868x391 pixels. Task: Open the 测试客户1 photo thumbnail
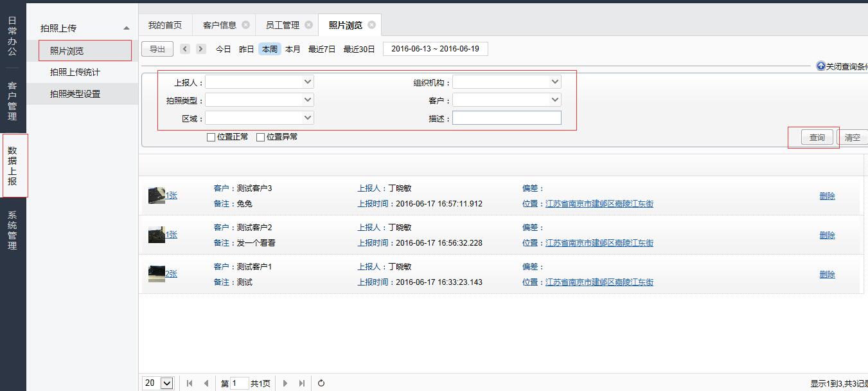click(x=156, y=273)
